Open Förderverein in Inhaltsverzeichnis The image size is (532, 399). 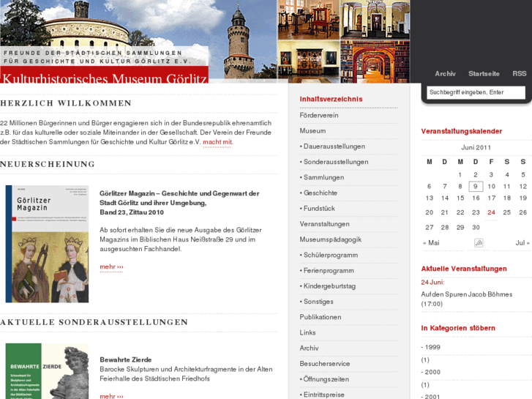(x=319, y=116)
